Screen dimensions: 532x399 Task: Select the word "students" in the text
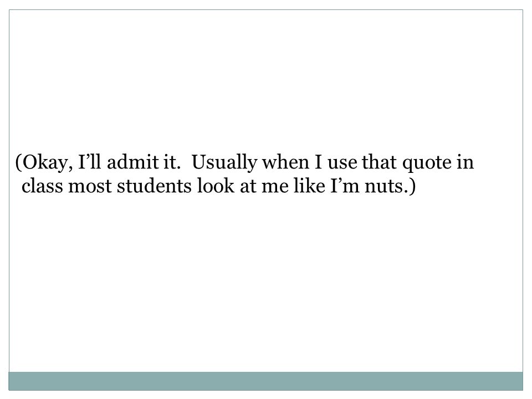tap(155, 186)
